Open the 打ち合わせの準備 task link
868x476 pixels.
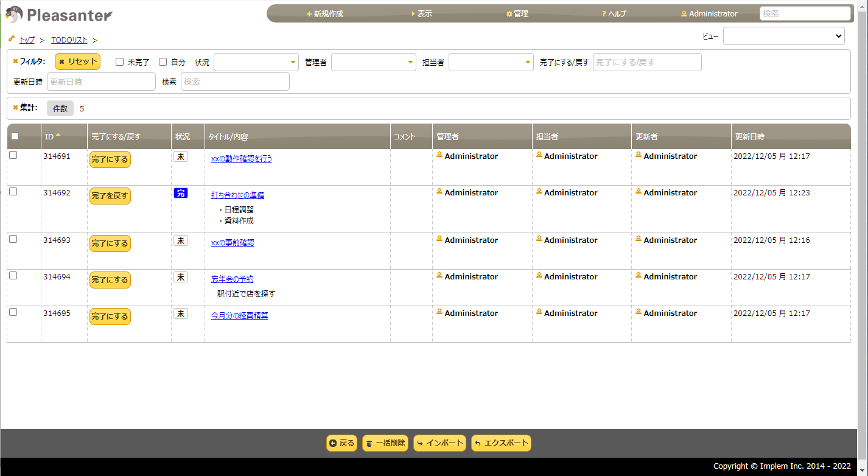pyautogui.click(x=237, y=194)
